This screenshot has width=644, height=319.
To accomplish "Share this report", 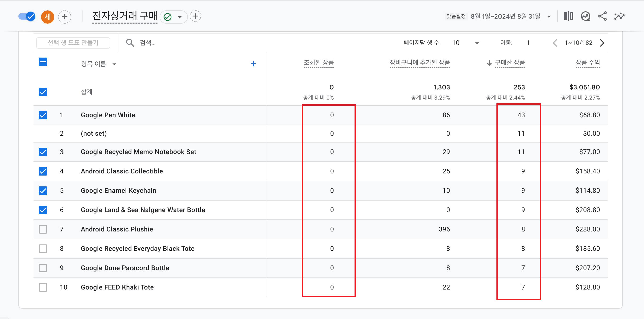I will point(602,16).
